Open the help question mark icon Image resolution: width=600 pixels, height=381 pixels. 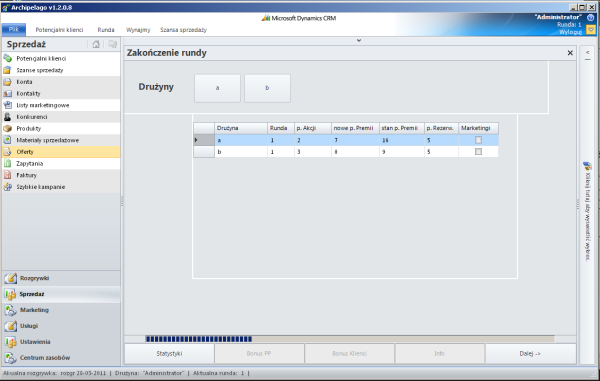coord(590,18)
